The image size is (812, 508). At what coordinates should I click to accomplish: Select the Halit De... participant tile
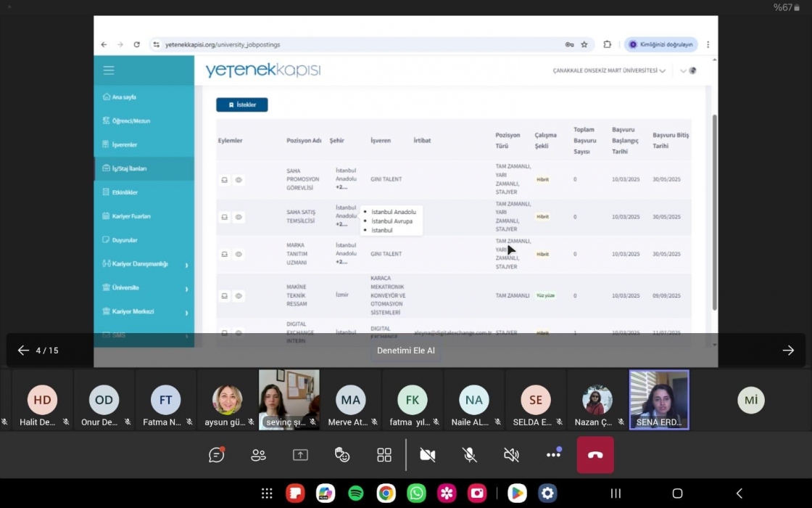point(42,400)
